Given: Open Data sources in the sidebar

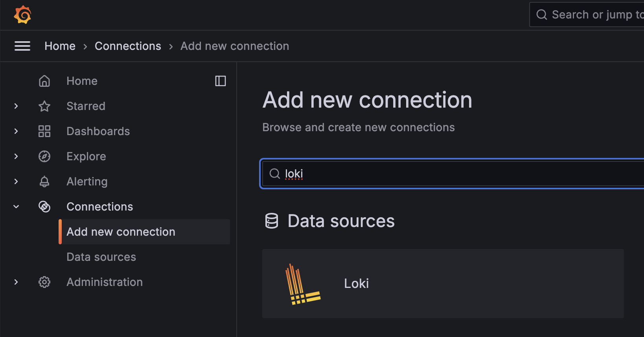Looking at the screenshot, I should coord(101,257).
